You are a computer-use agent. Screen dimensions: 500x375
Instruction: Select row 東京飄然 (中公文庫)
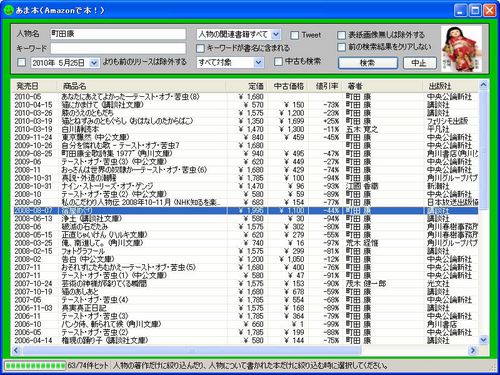coord(246,137)
